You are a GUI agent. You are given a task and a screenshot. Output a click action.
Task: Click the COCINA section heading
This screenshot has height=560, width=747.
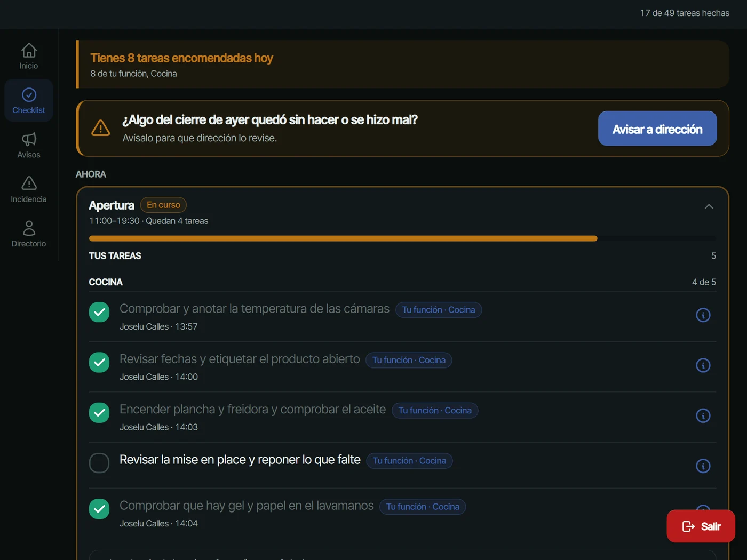[x=106, y=282]
